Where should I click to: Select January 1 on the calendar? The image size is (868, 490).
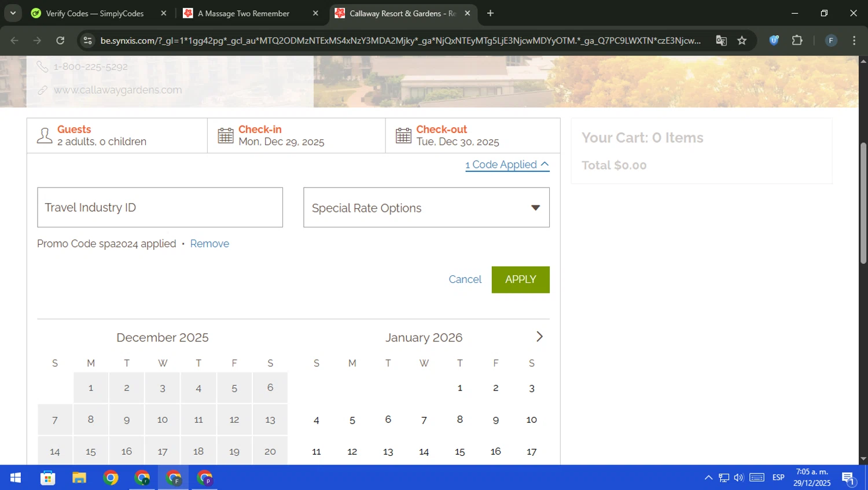pyautogui.click(x=460, y=388)
